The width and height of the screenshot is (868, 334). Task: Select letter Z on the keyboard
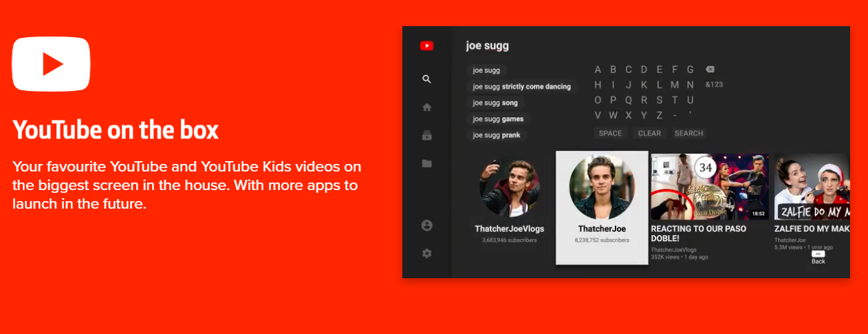pos(660,115)
